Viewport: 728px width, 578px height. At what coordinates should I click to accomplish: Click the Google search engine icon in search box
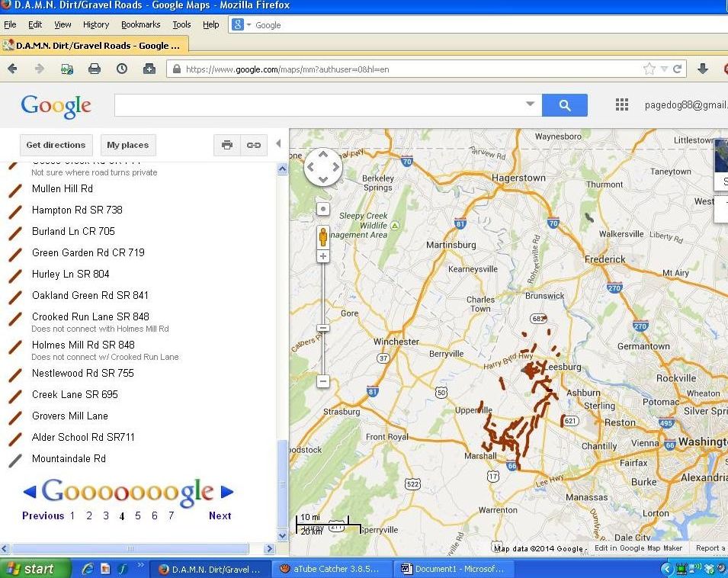[238, 25]
